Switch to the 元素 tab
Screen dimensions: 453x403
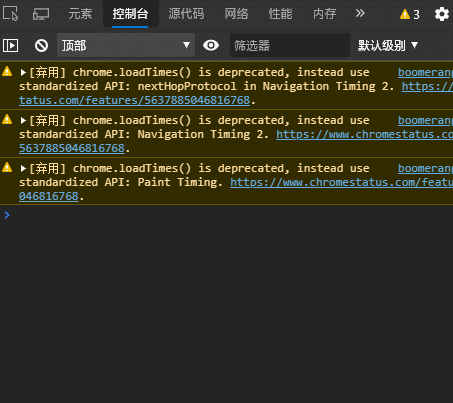point(80,14)
